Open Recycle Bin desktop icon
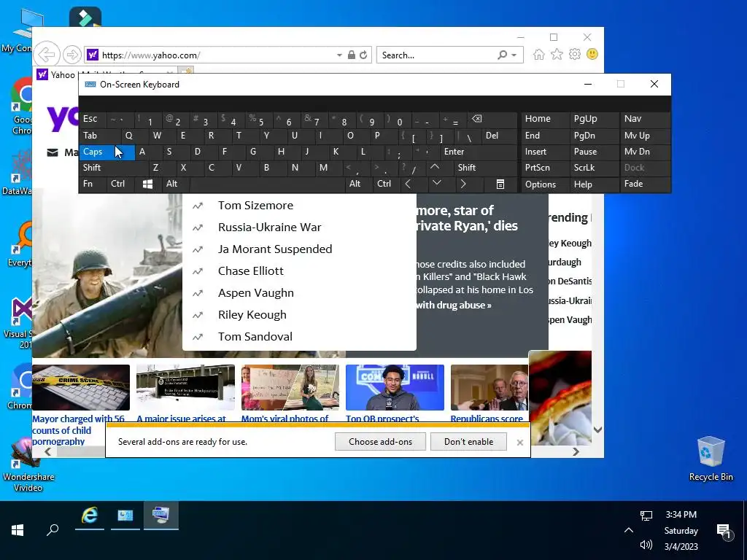The width and height of the screenshot is (747, 560). [x=711, y=459]
